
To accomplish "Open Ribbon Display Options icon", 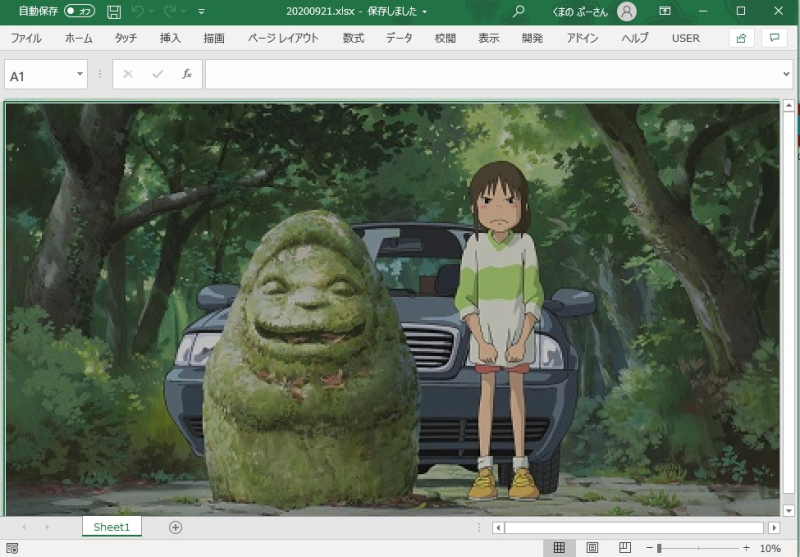I will [x=665, y=11].
